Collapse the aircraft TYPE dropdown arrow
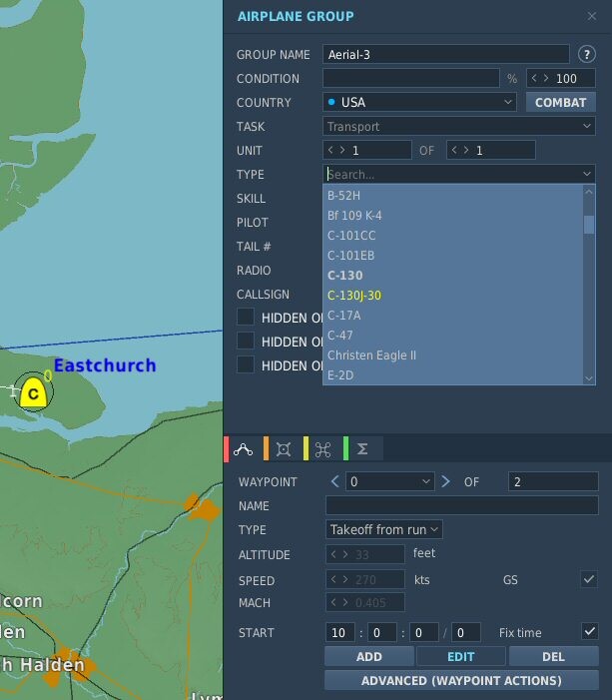612x700 pixels. tap(587, 174)
